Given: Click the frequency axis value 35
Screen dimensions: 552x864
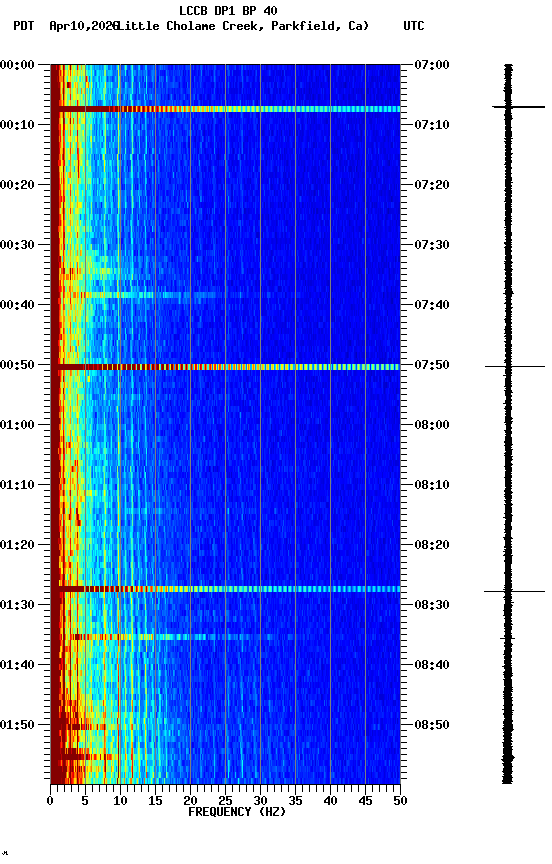Looking at the screenshot, I should click(x=295, y=801).
